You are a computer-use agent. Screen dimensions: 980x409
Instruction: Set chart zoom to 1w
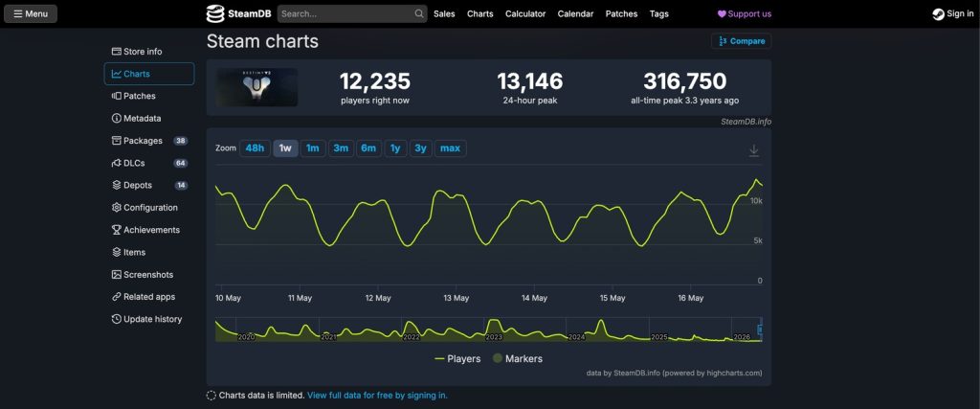[285, 148]
